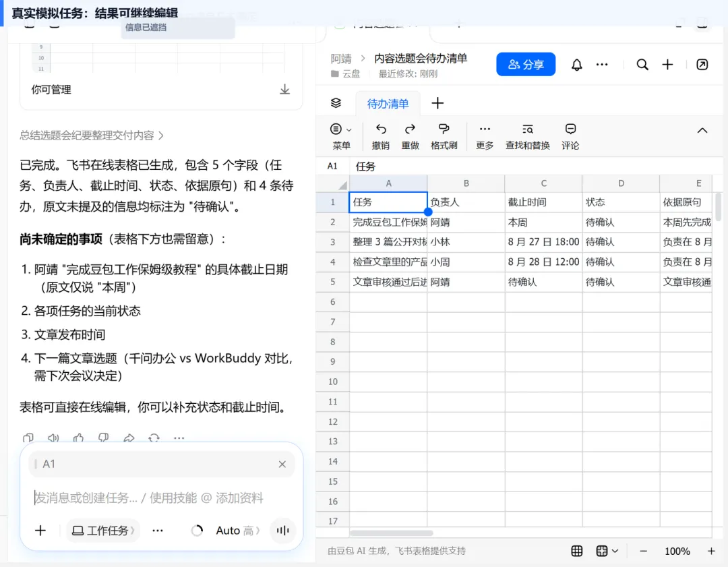Expand the view mode dropdown in status bar

[x=607, y=551]
